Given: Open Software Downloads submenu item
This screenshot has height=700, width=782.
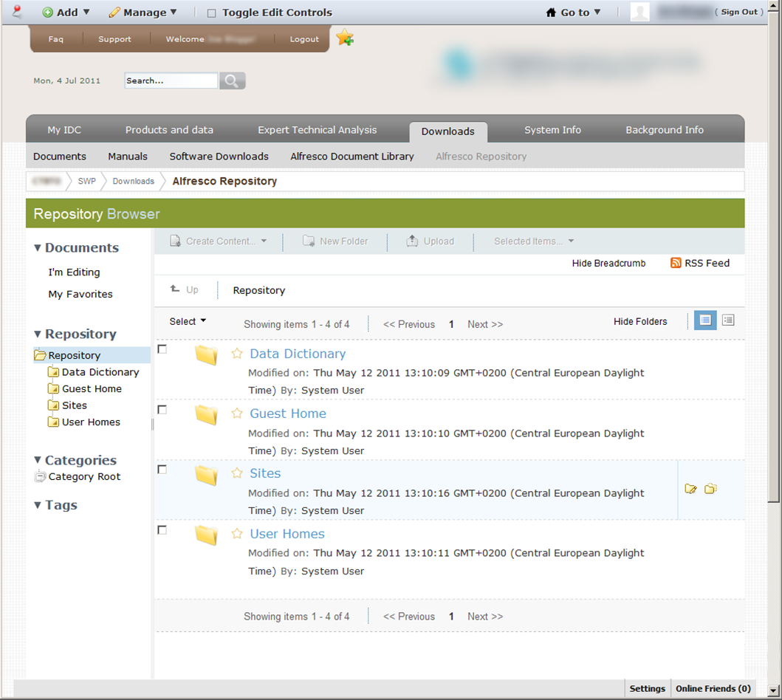Looking at the screenshot, I should click(219, 157).
